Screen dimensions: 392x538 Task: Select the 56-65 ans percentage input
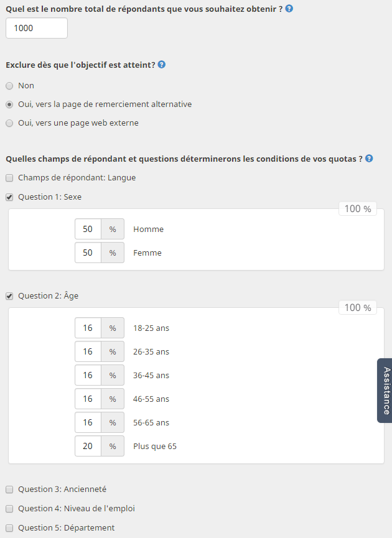tap(88, 422)
